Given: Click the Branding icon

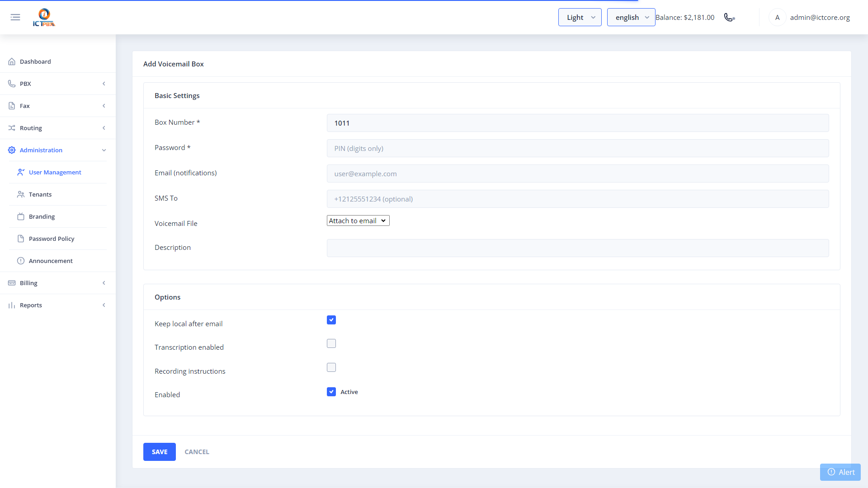Looking at the screenshot, I should 21,216.
